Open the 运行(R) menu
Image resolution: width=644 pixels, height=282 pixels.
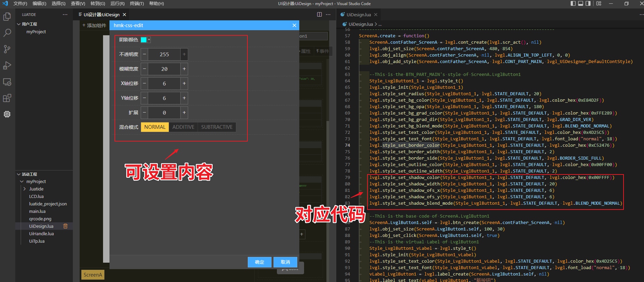(x=117, y=3)
